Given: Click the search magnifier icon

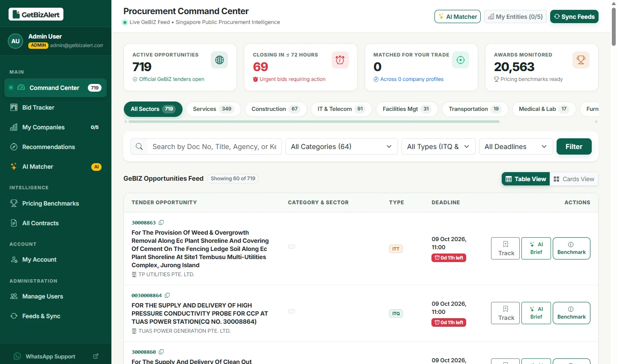Looking at the screenshot, I should 139,146.
